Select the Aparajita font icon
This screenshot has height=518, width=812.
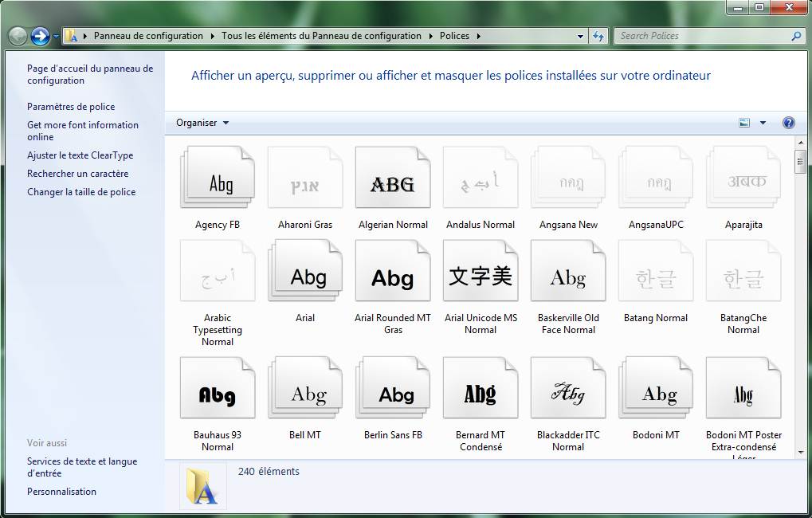(743, 178)
